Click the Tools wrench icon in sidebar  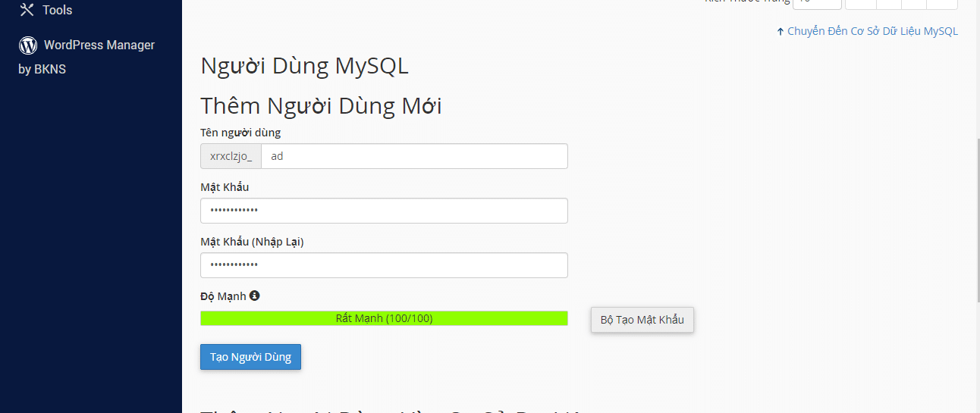coord(27,10)
